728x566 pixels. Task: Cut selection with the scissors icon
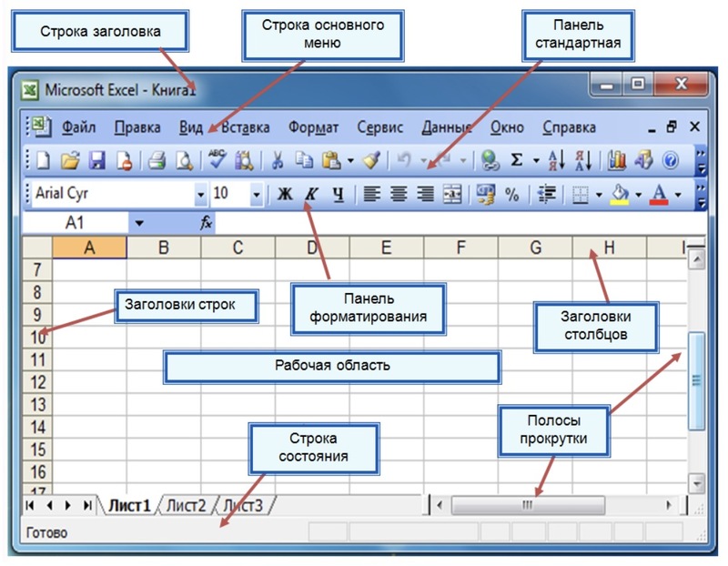278,161
